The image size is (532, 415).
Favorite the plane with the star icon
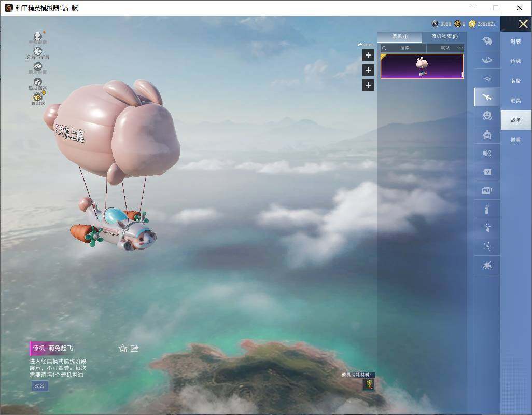[x=123, y=348]
